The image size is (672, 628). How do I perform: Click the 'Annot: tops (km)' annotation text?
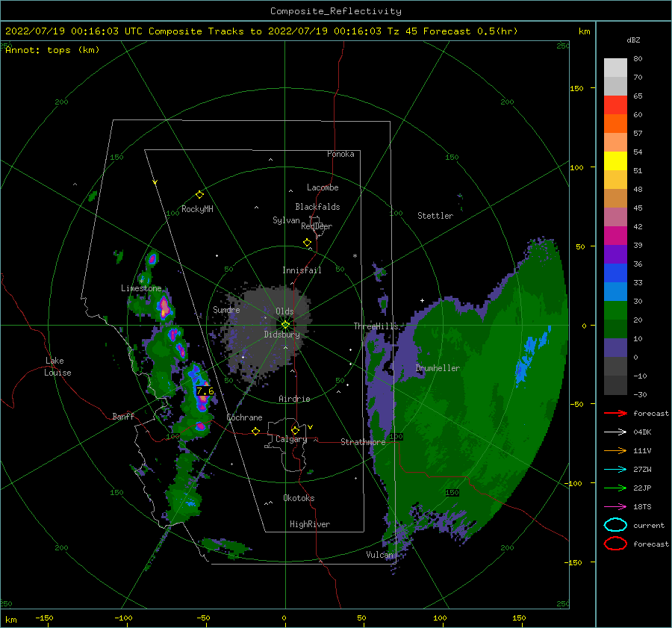click(x=52, y=50)
